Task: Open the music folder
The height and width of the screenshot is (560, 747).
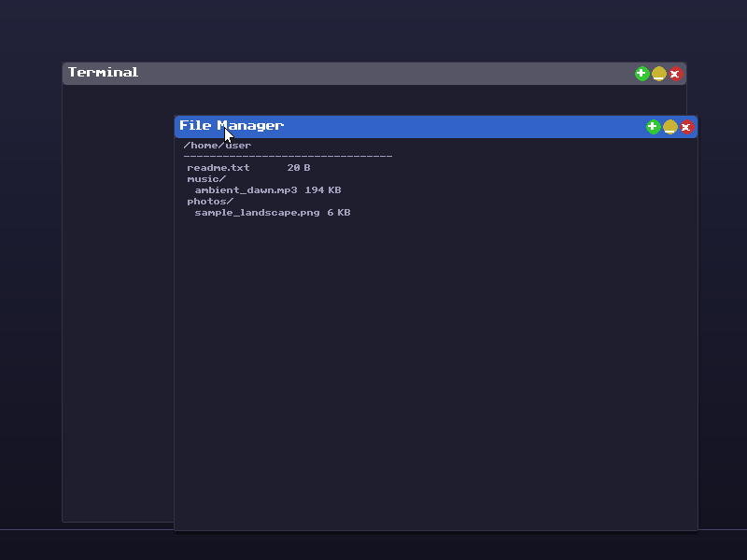Action: point(205,178)
